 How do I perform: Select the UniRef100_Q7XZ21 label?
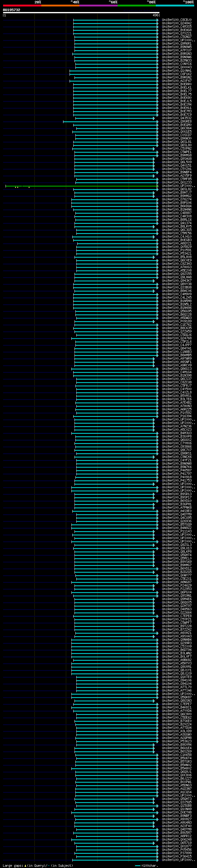(177, 33)
